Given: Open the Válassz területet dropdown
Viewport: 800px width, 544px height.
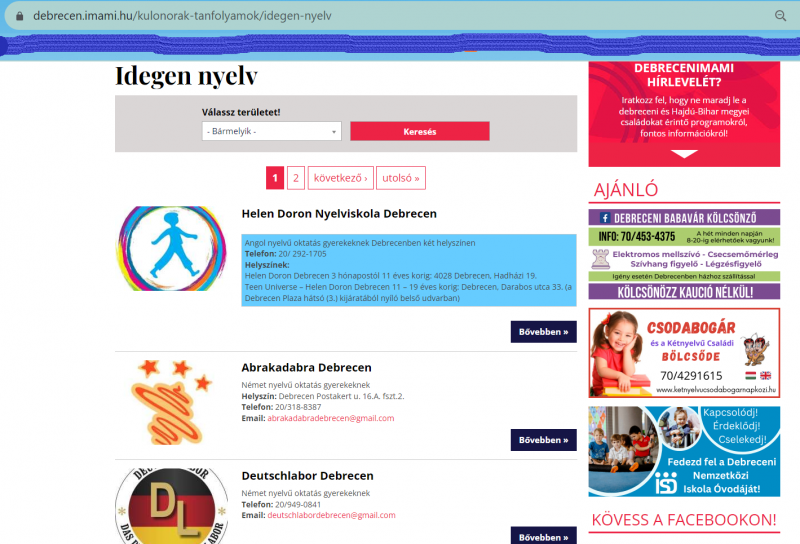Looking at the screenshot, I should pos(271,131).
